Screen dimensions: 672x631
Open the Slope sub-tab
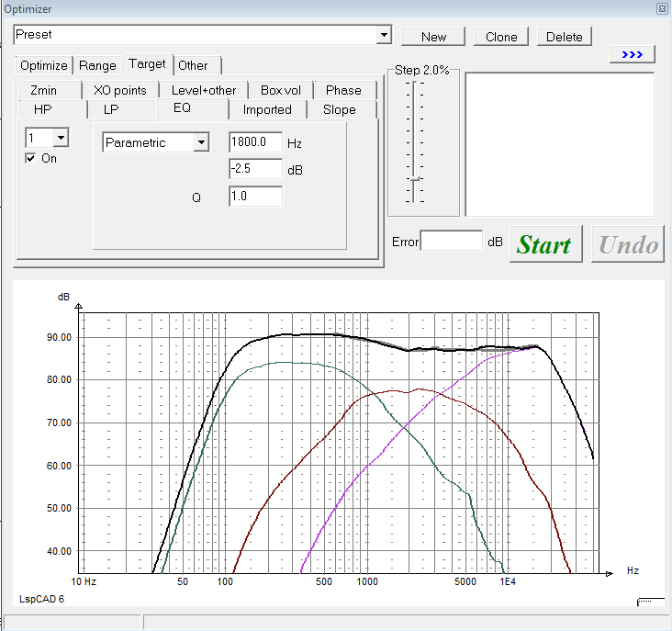339,109
